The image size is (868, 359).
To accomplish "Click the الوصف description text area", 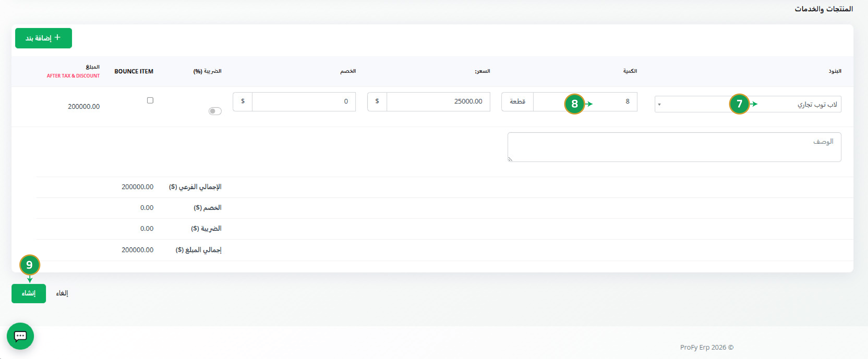I will [x=674, y=147].
